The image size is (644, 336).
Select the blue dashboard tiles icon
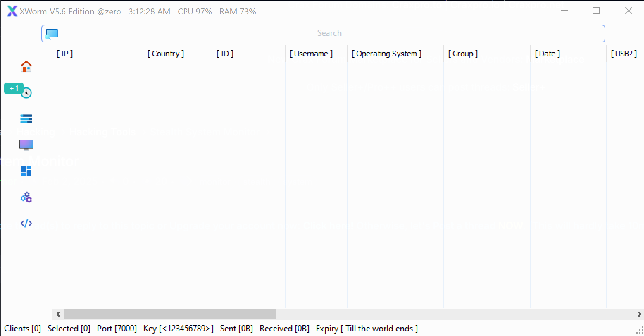26,171
